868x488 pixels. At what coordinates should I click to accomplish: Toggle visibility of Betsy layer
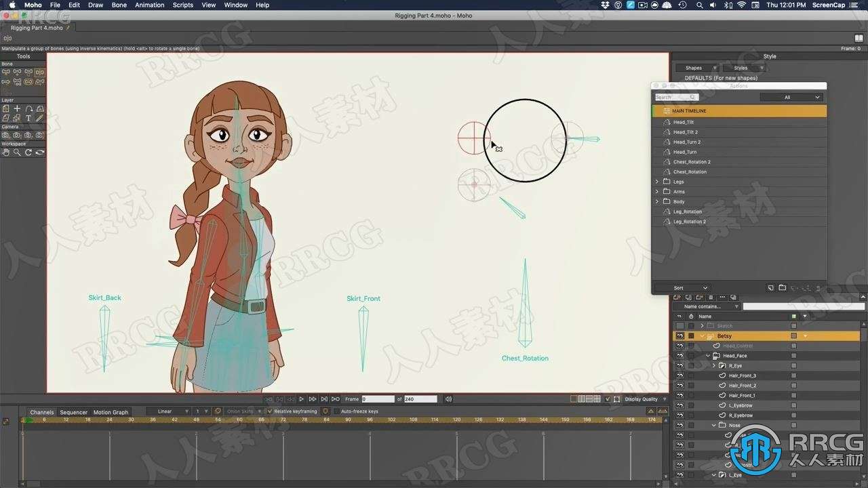click(679, 335)
